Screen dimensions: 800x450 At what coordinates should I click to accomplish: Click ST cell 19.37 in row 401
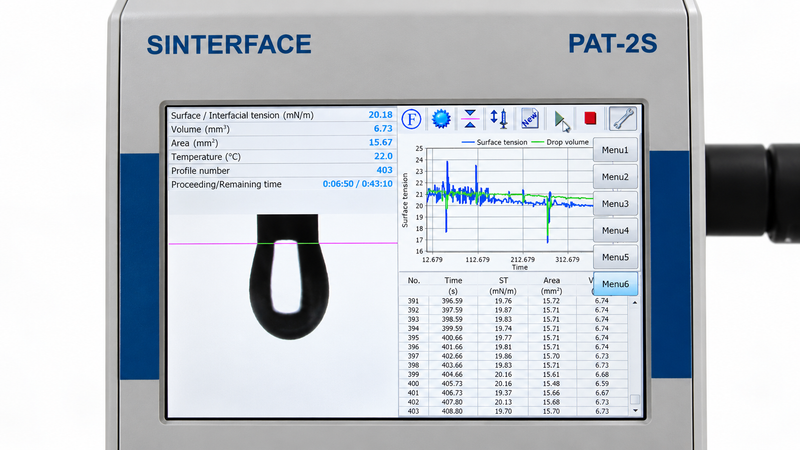pos(503,393)
